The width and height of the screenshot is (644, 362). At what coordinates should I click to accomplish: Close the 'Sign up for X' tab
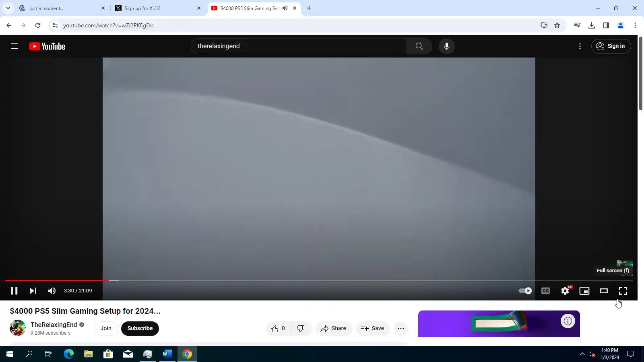[199, 8]
